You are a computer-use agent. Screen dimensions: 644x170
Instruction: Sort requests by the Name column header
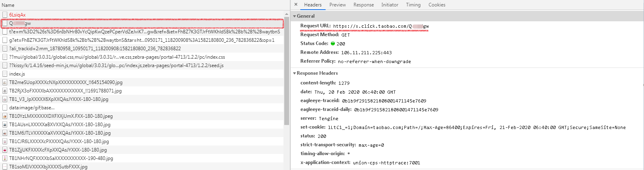[x=8, y=5]
